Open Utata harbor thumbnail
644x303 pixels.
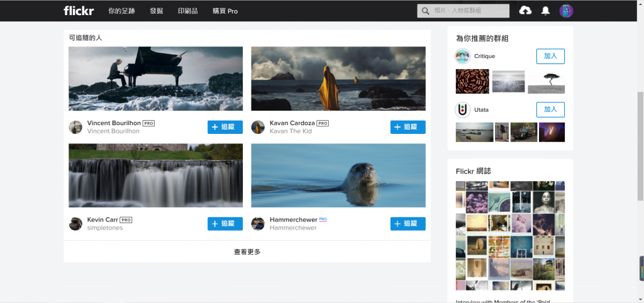point(474,132)
